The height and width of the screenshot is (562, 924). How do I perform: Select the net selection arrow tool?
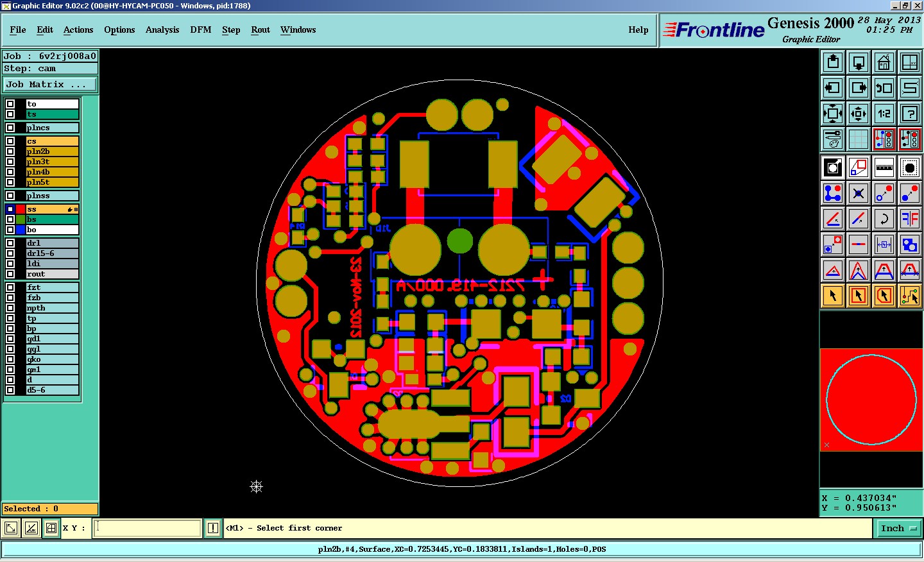[910, 296]
